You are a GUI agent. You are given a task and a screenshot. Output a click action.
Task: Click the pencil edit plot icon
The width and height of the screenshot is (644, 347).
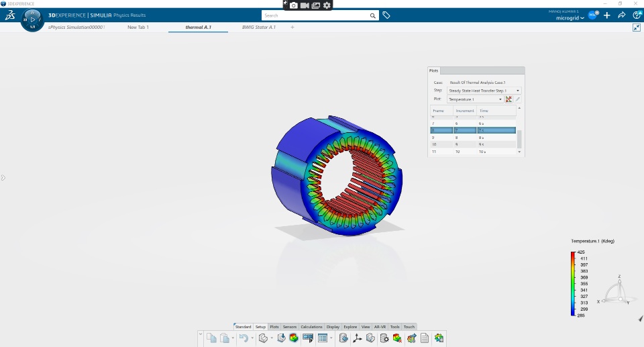pyautogui.click(x=517, y=99)
